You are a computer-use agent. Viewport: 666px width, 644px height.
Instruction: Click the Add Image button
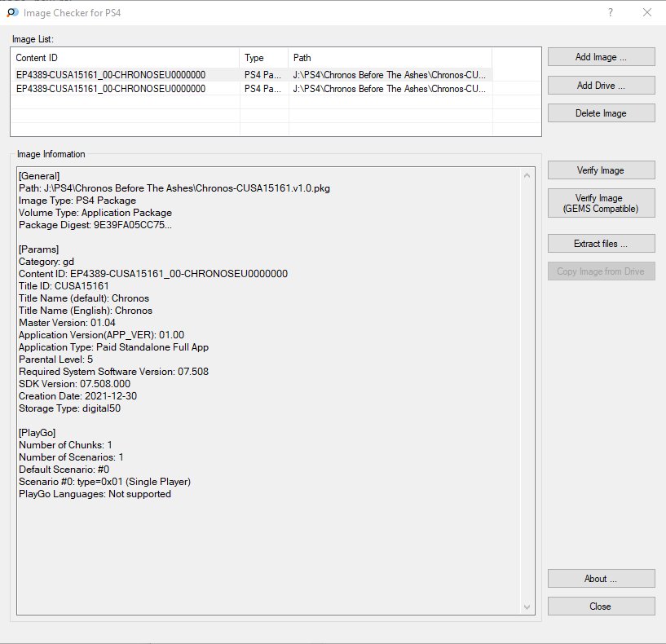(x=601, y=57)
